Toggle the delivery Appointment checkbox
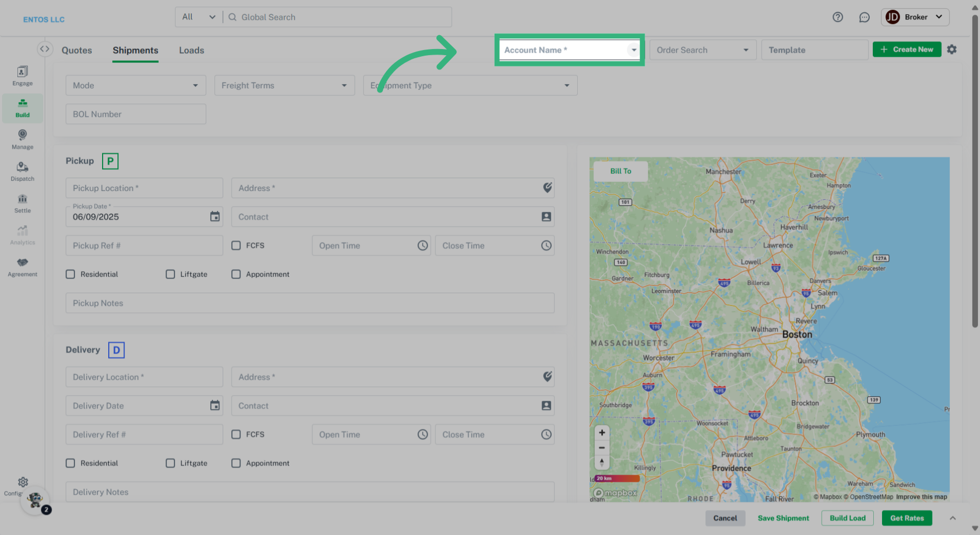 [x=236, y=463]
